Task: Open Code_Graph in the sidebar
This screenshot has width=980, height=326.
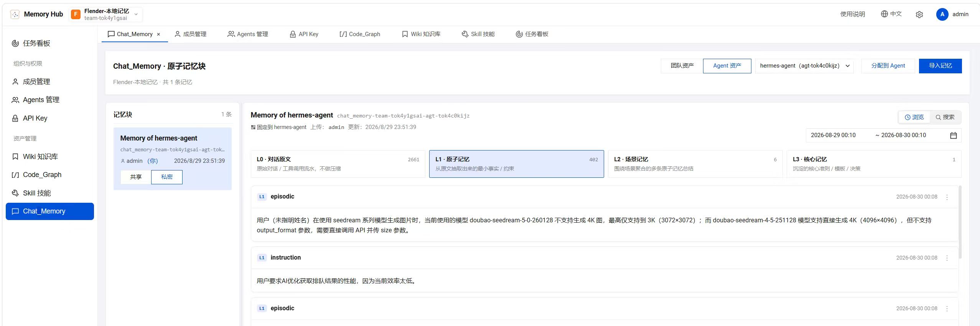Action: (50, 175)
